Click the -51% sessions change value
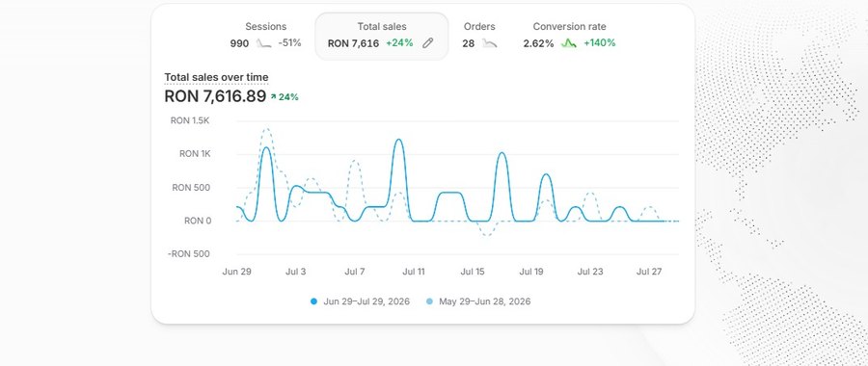Image resolution: width=868 pixels, height=366 pixels. [289, 43]
